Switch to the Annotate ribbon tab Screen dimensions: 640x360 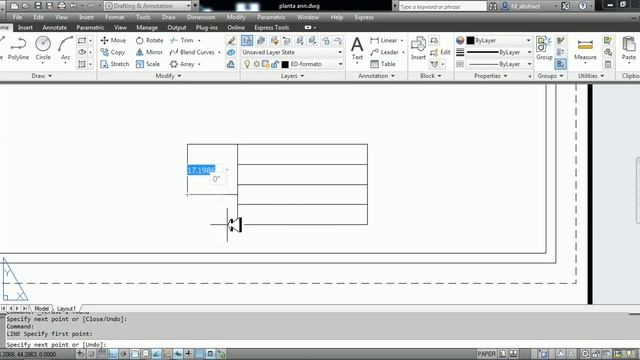point(54,27)
